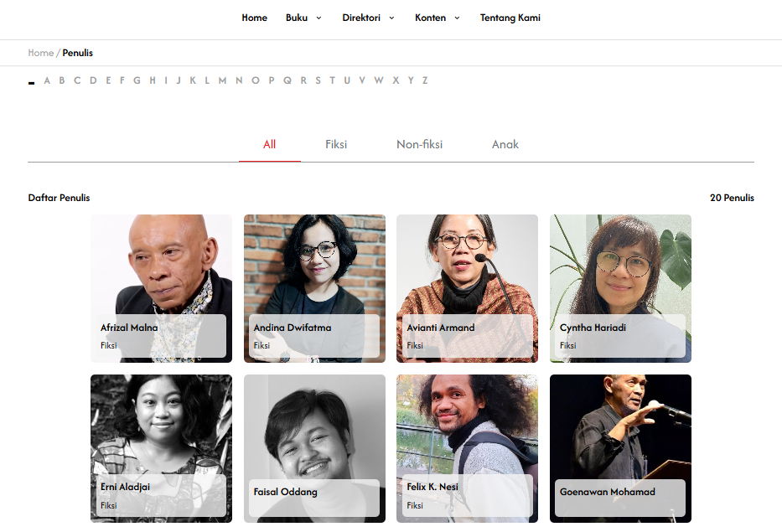The width and height of the screenshot is (782, 532).
Task: Expand the Konten dropdown menu
Action: pyautogui.click(x=437, y=18)
